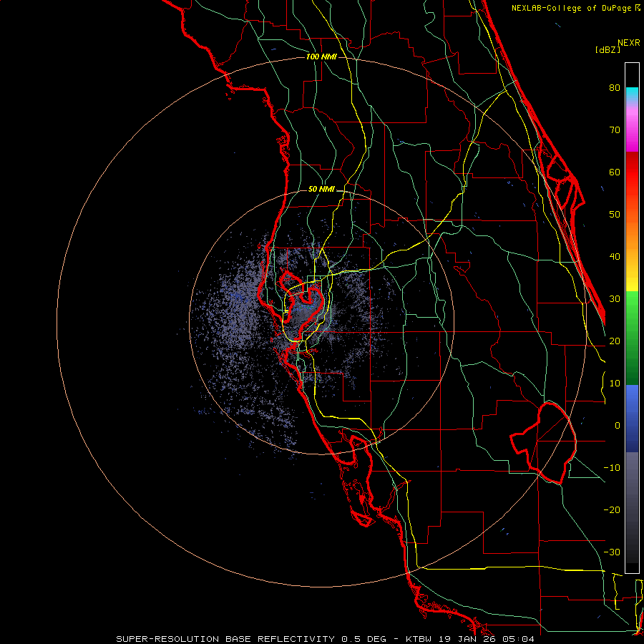
Task: Click the 20 value on the dBZ scale
Action: 615,341
